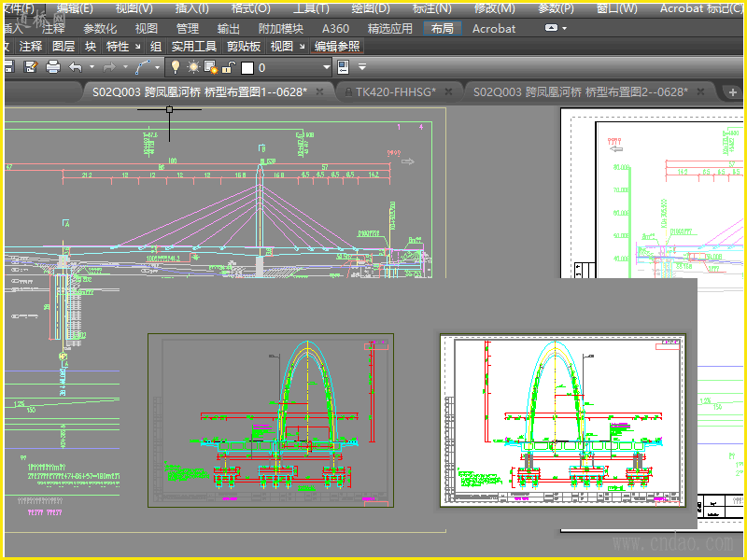This screenshot has height=560, width=747.
Task: Click the layer isolate icon beside the sun
Action: [x=211, y=67]
